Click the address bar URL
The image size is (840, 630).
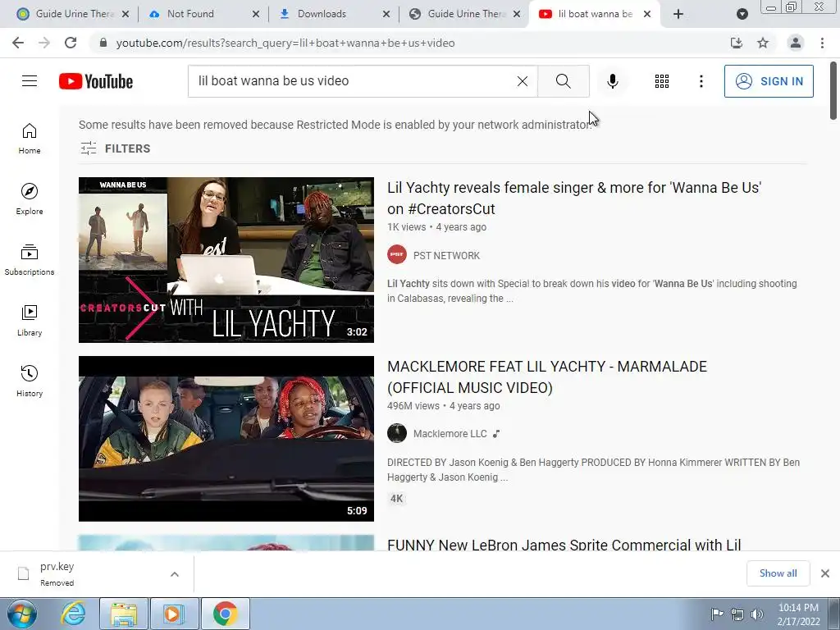(x=285, y=43)
